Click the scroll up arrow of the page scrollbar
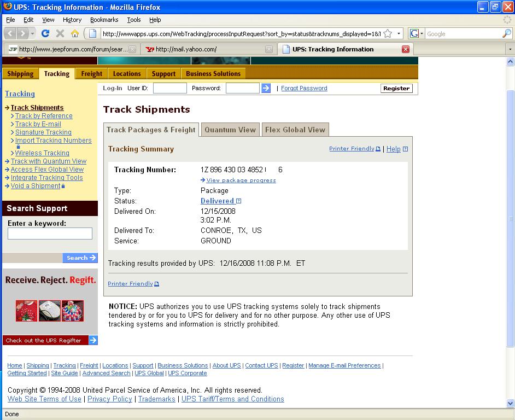Image resolution: width=515 pixels, height=420 pixels. pyautogui.click(x=510, y=61)
